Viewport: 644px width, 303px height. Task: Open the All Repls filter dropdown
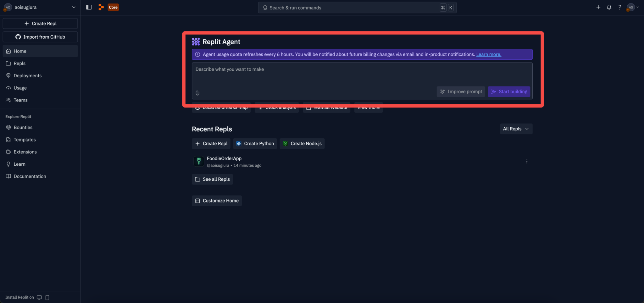pyautogui.click(x=516, y=129)
